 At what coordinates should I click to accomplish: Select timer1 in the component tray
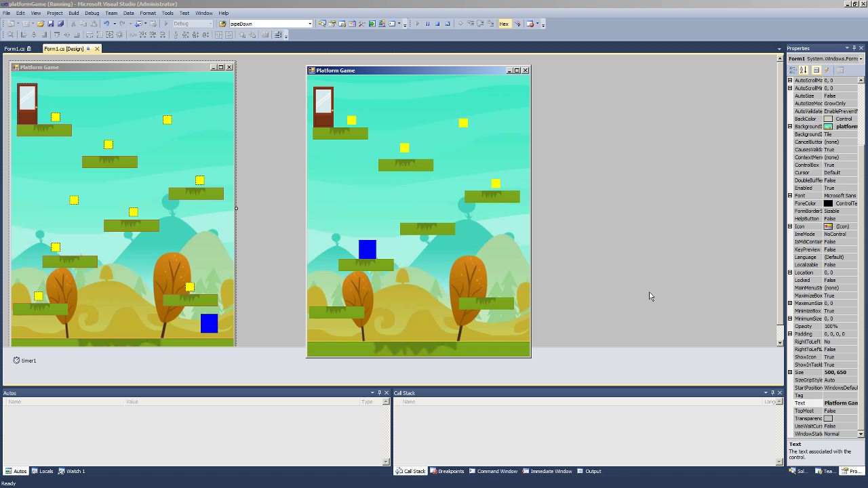point(25,360)
